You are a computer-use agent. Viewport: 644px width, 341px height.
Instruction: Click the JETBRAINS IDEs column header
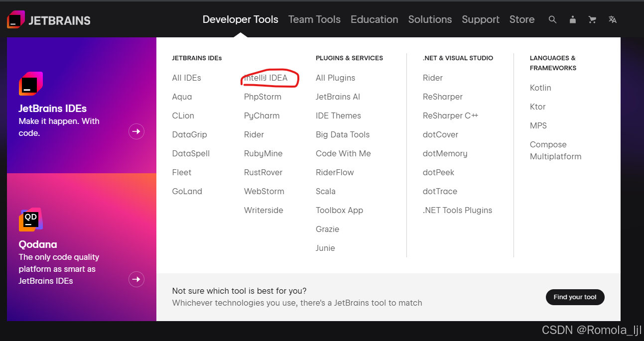197,58
